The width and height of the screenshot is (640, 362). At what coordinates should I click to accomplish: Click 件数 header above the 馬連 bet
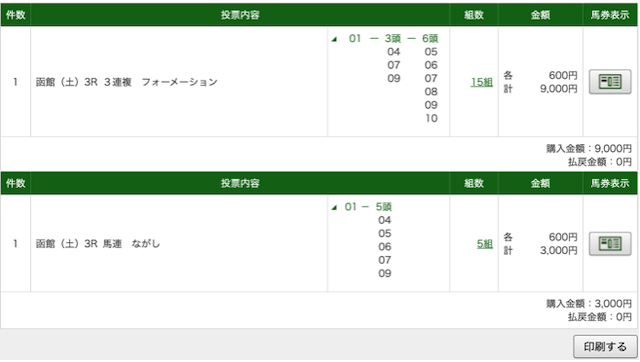coord(16,183)
